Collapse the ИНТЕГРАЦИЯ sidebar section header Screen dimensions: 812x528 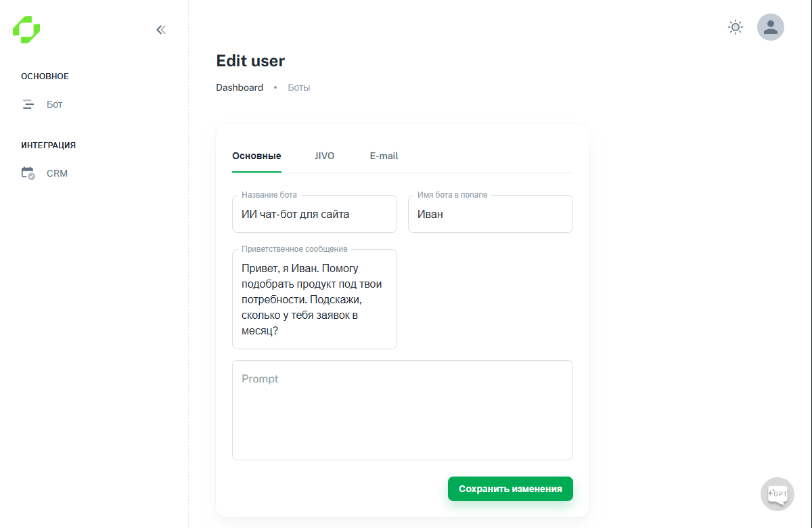click(x=48, y=145)
